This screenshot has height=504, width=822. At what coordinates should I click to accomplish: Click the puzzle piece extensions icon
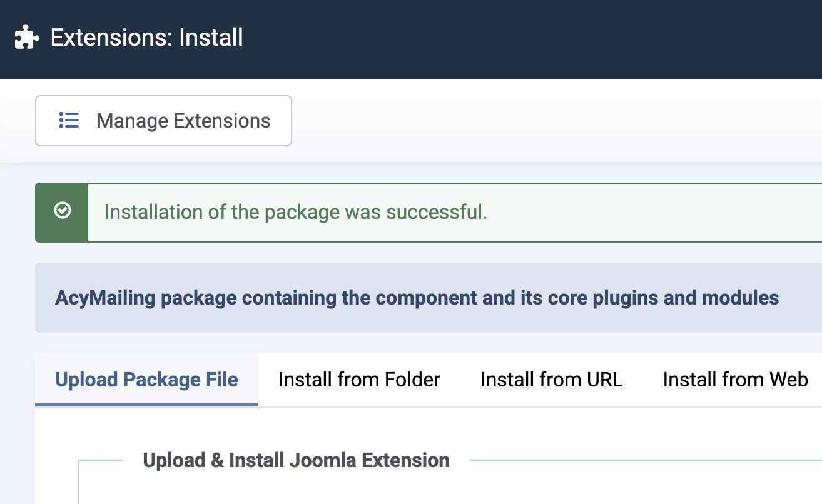pos(27,38)
